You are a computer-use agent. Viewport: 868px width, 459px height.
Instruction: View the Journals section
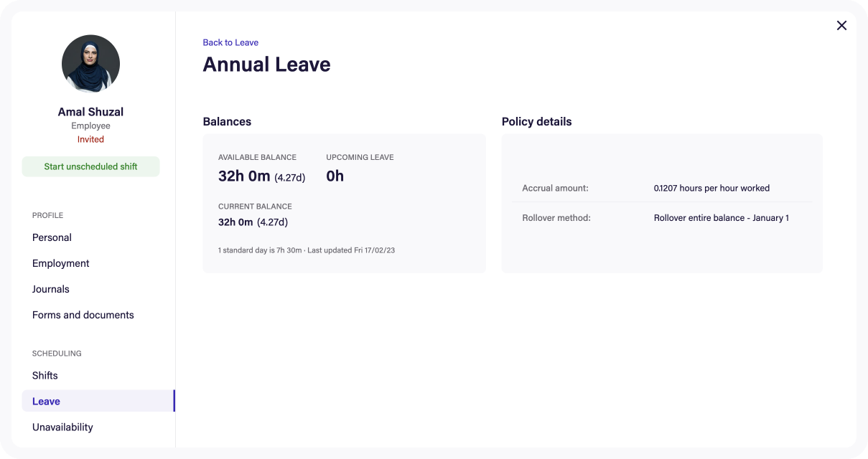click(x=50, y=289)
